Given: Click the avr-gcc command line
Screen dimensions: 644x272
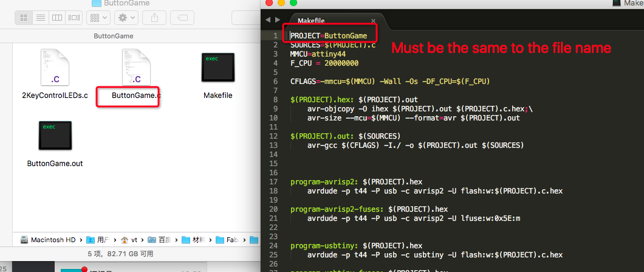Looking at the screenshot, I should [x=415, y=145].
